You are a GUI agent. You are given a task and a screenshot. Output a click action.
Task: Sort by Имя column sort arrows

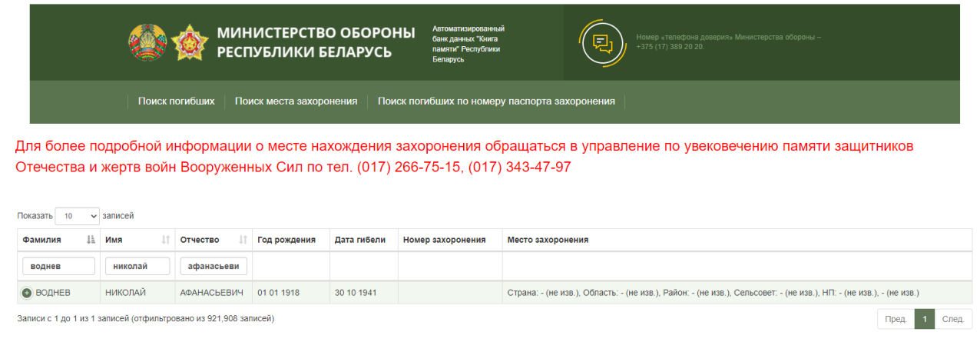pyautogui.click(x=165, y=240)
